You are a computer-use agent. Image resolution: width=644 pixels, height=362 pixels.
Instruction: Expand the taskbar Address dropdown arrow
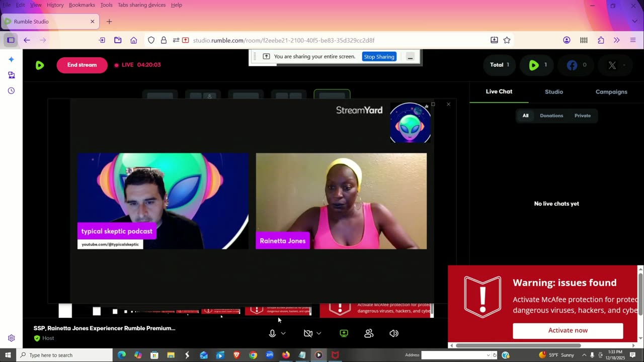coord(488,355)
